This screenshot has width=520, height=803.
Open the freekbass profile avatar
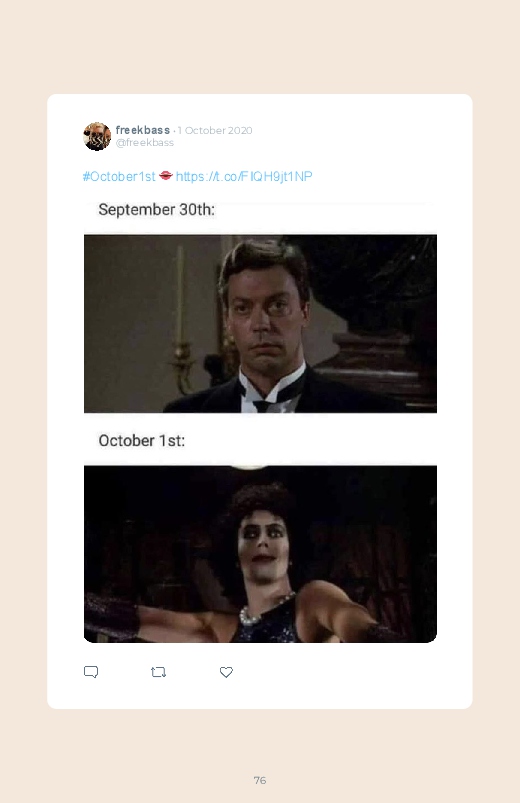pyautogui.click(x=97, y=136)
